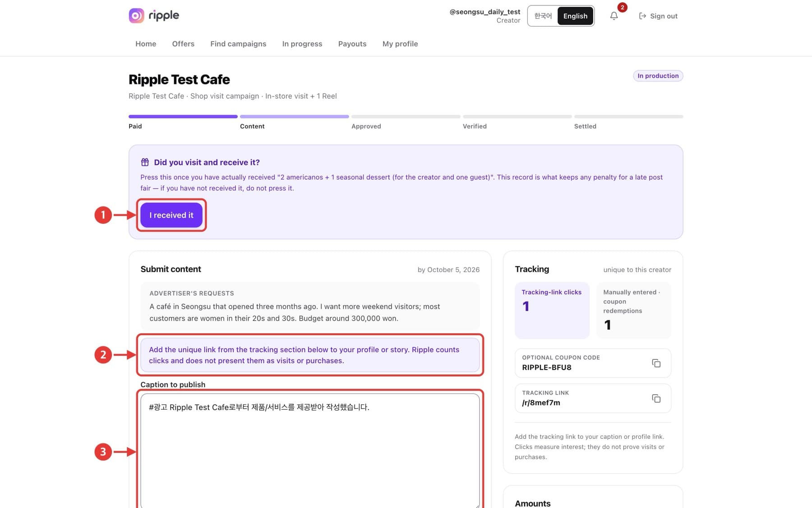Go to the Home tab
Image resolution: width=812 pixels, height=508 pixels.
coord(146,44)
